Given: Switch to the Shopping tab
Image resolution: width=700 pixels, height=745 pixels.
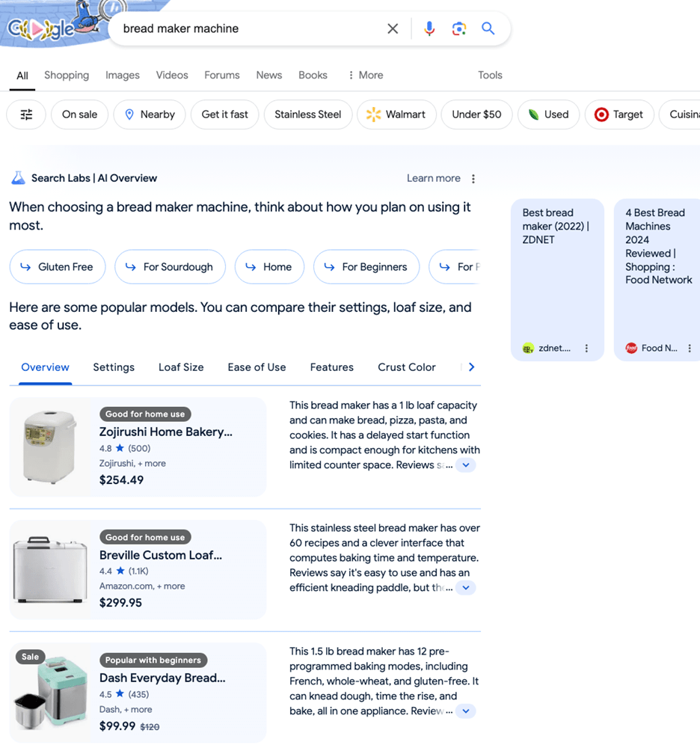Looking at the screenshot, I should [67, 75].
